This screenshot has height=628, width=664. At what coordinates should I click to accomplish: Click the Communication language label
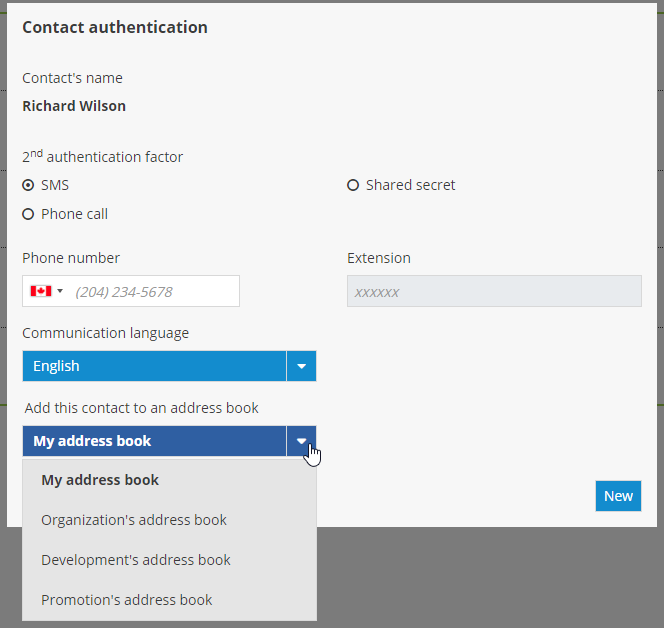[105, 333]
